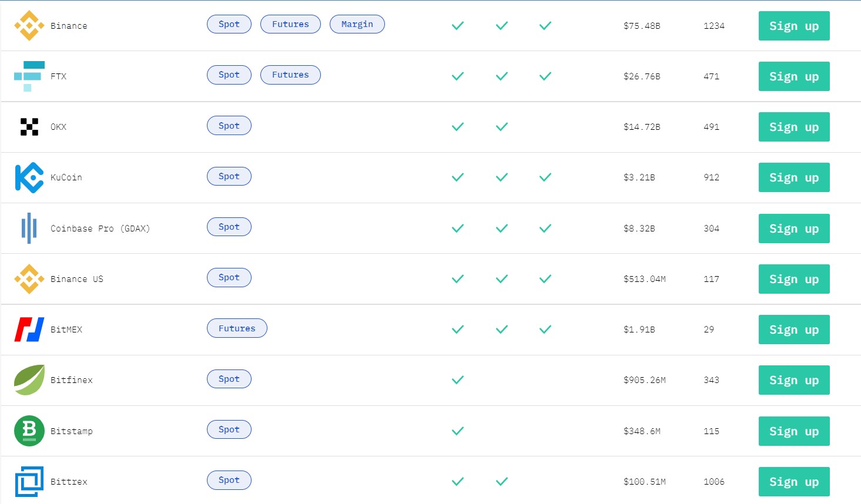This screenshot has width=861, height=504.
Task: Sign up for Binance
Action: 794,26
